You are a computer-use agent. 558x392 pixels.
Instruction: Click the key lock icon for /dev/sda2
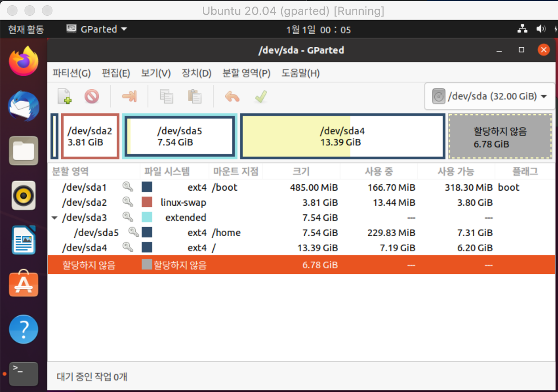pyautogui.click(x=127, y=203)
